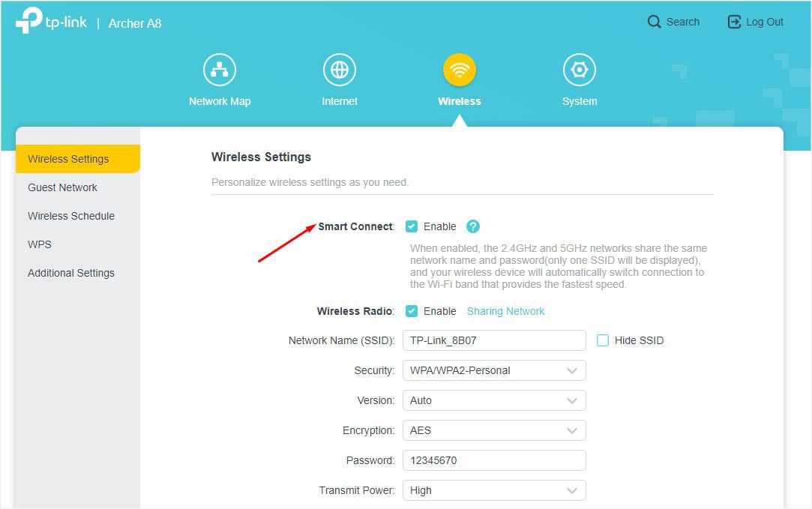Screen dimensions: 812x509
Task: Open the Transmit Power dropdown
Action: (x=495, y=490)
